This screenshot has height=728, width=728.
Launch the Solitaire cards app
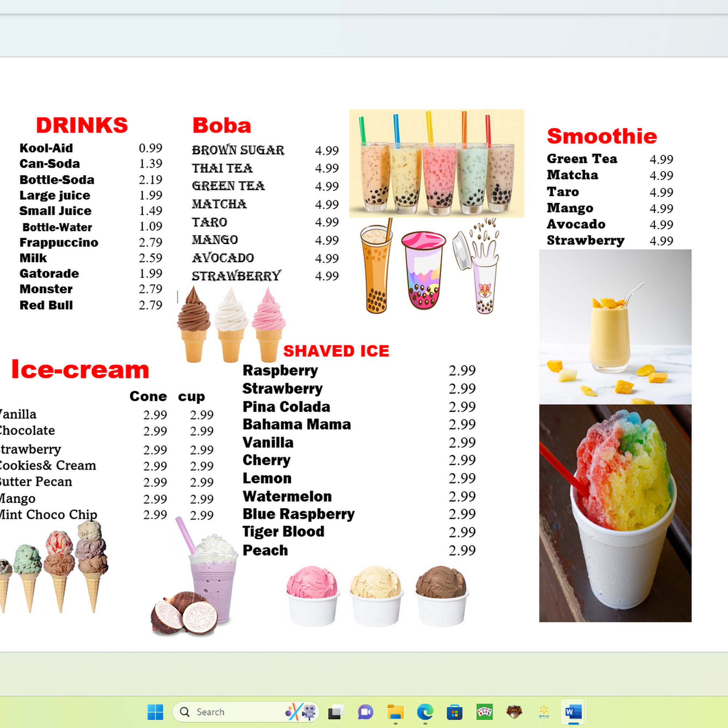(x=484, y=712)
